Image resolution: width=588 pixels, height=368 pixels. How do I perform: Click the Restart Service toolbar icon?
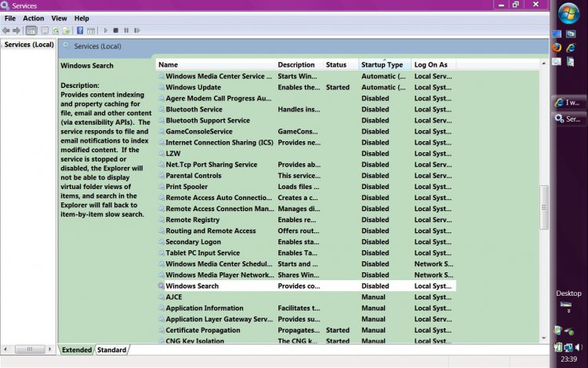click(x=137, y=31)
